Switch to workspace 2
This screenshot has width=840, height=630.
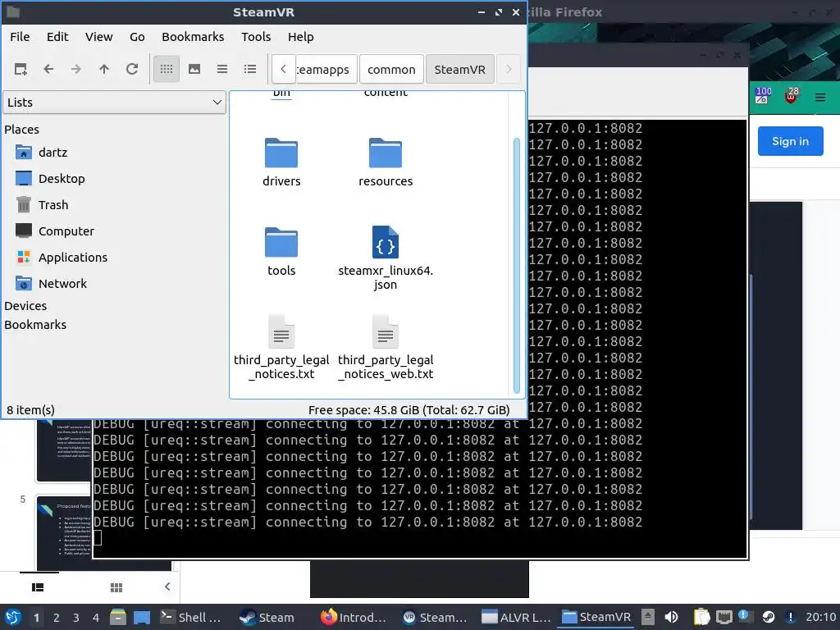pyautogui.click(x=57, y=618)
